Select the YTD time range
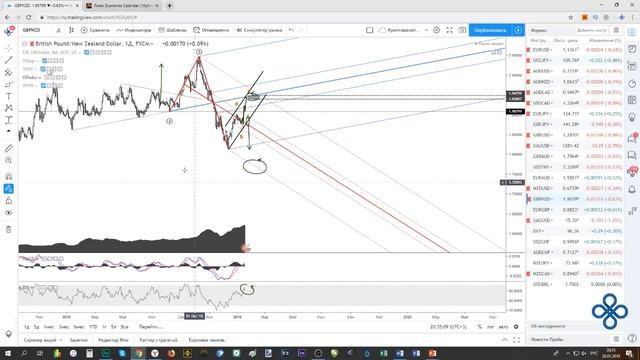 pyautogui.click(x=93, y=327)
